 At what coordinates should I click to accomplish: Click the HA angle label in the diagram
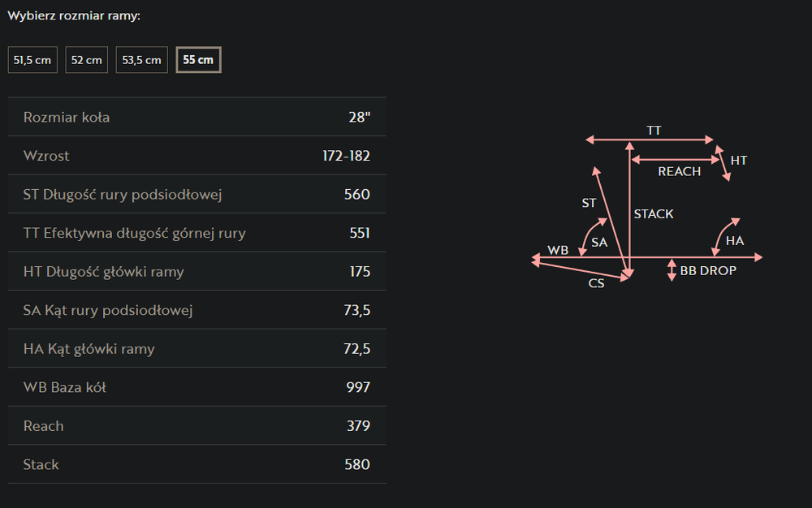[x=734, y=241]
